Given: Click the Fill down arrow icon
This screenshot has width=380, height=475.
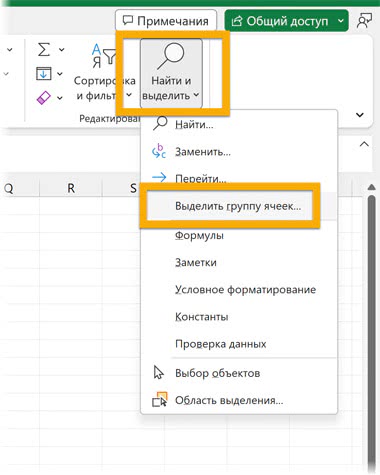Looking at the screenshot, I should pos(44,74).
